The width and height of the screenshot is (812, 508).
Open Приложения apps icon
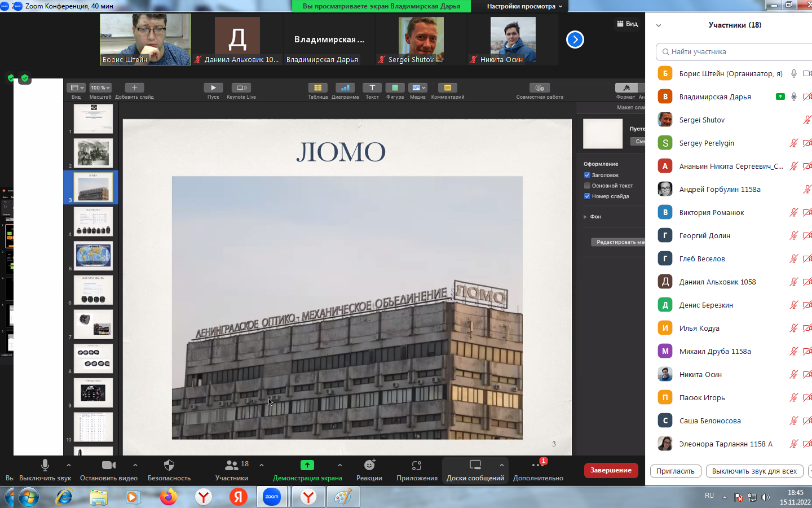[417, 465]
